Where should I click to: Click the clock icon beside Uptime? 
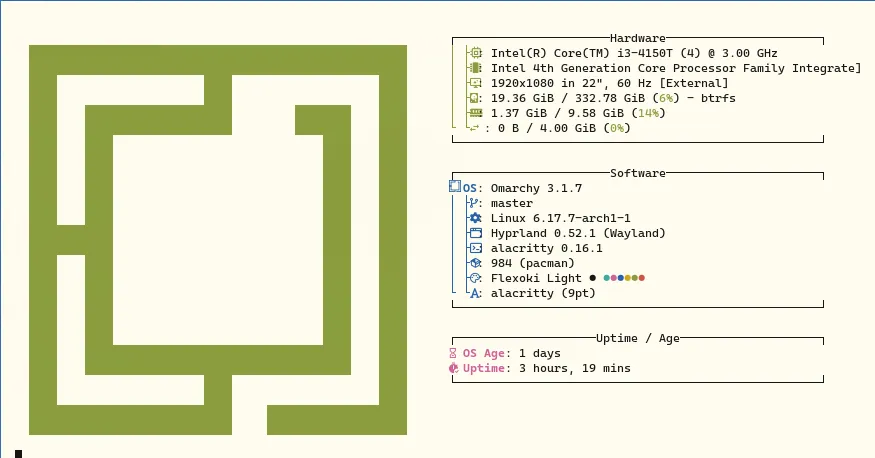[454, 368]
